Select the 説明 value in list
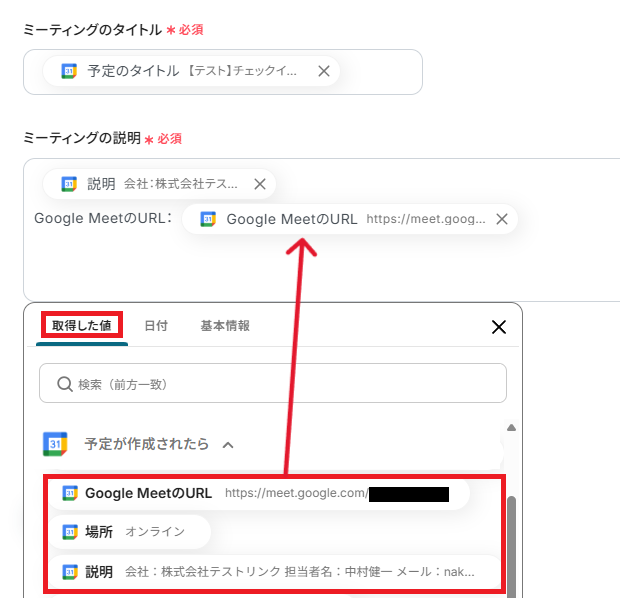 (274, 572)
